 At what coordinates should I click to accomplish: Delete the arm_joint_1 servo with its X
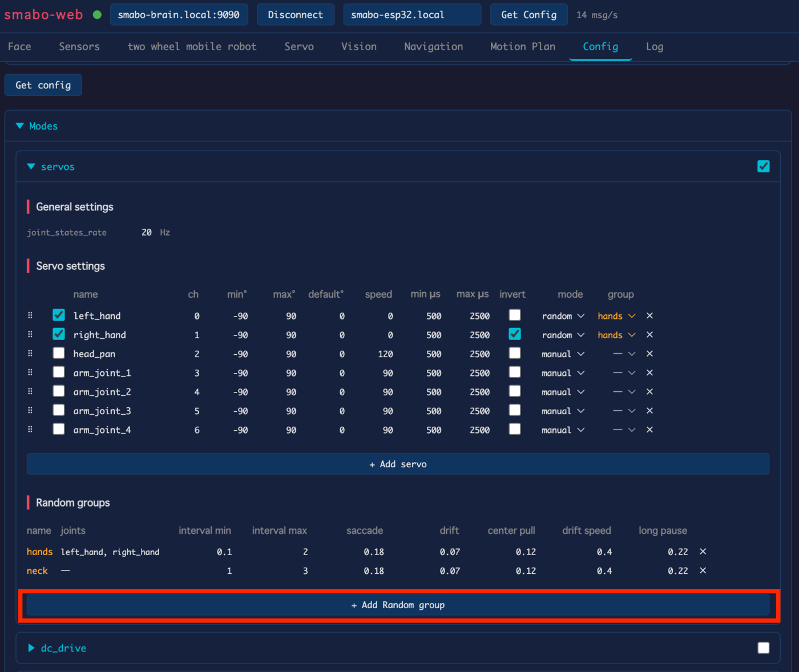(x=649, y=373)
